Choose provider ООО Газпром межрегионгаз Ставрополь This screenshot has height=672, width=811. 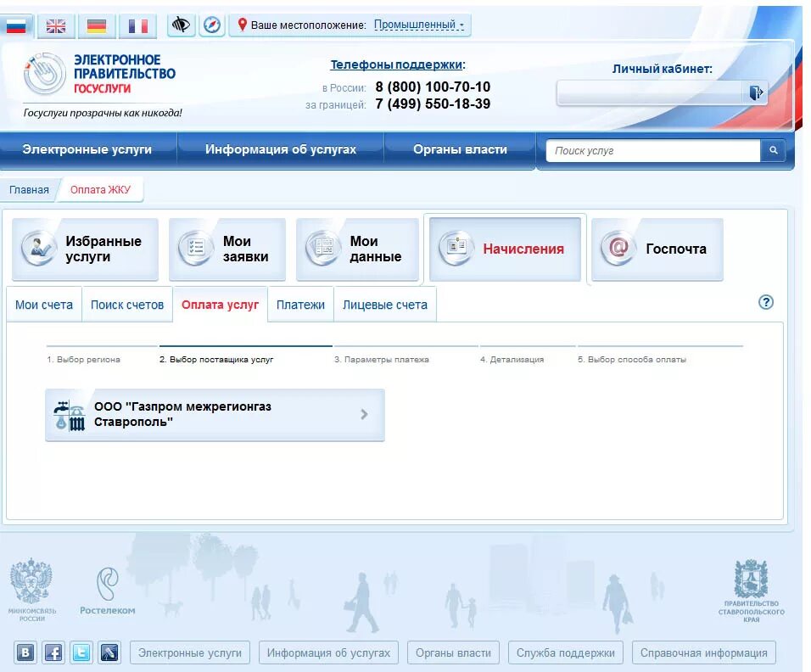point(215,415)
